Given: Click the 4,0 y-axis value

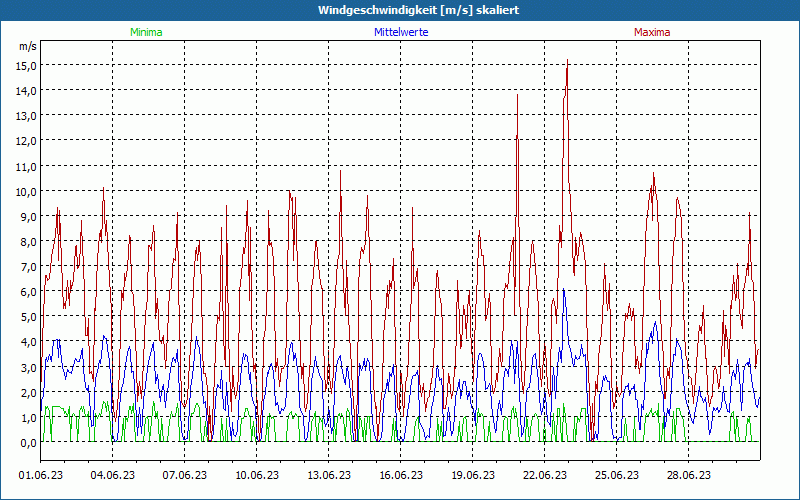Looking at the screenshot, I should 28,341.
